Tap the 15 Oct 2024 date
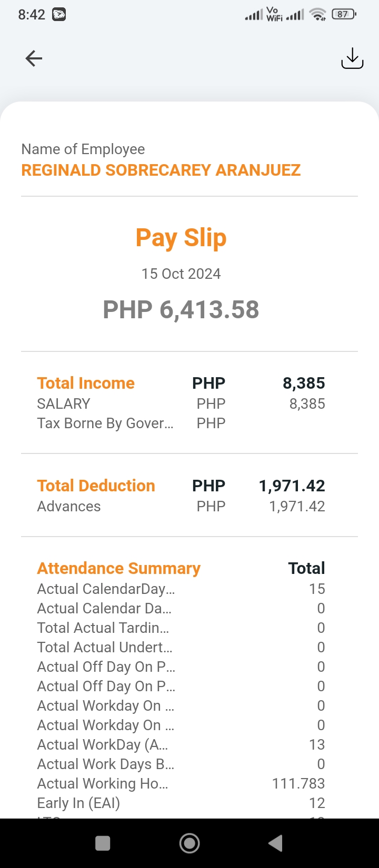The height and width of the screenshot is (868, 379). [x=181, y=274]
